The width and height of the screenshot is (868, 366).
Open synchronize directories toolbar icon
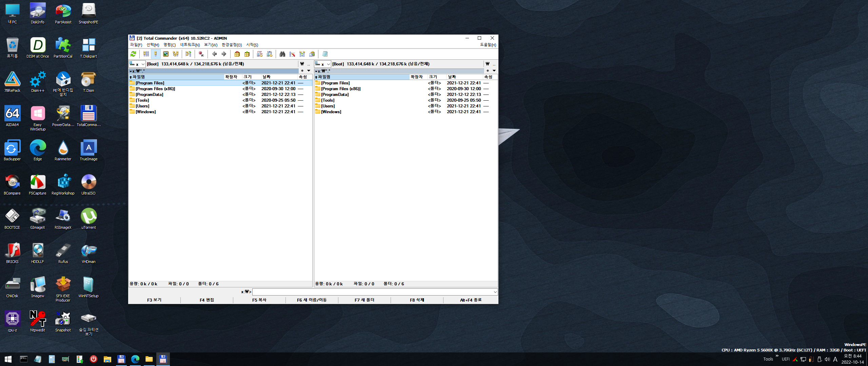(302, 54)
